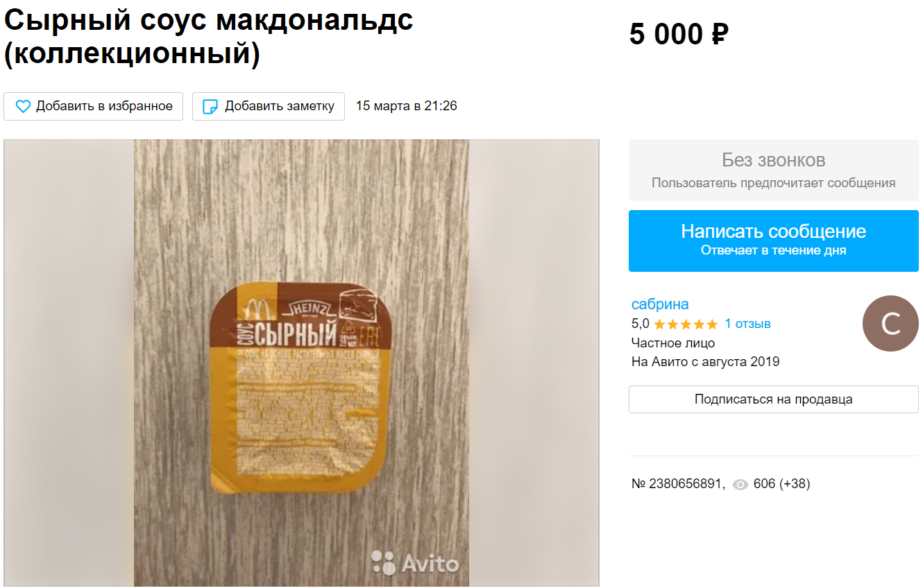Open the Добавить заметку note button
This screenshot has width=923, height=588.
click(269, 106)
